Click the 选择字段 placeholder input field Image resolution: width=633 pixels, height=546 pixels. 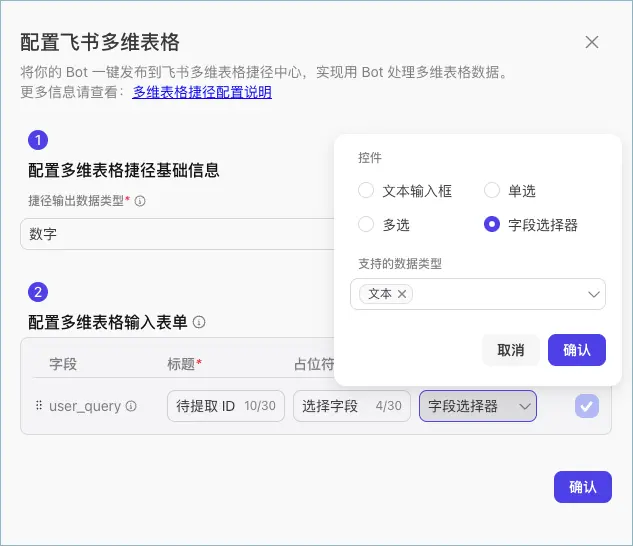coord(352,406)
